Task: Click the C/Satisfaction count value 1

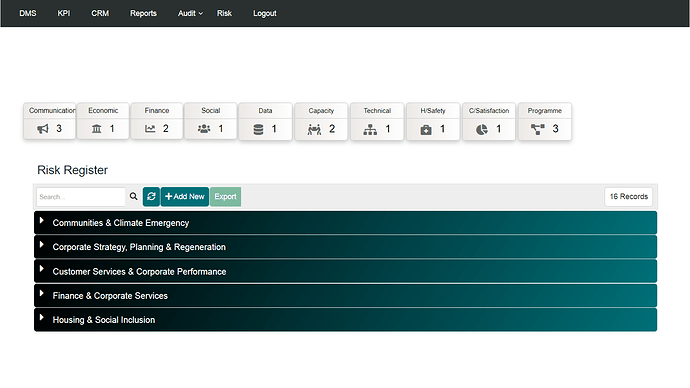Action: point(498,129)
